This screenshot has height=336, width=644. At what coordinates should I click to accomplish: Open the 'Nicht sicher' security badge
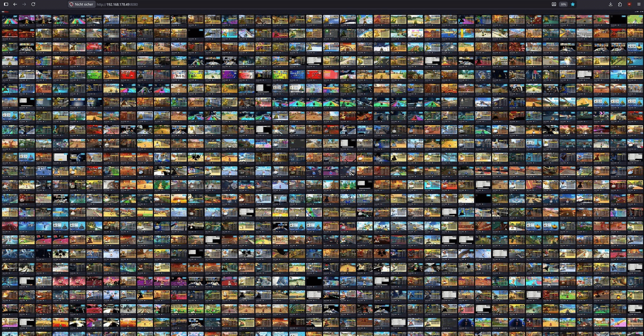click(81, 4)
